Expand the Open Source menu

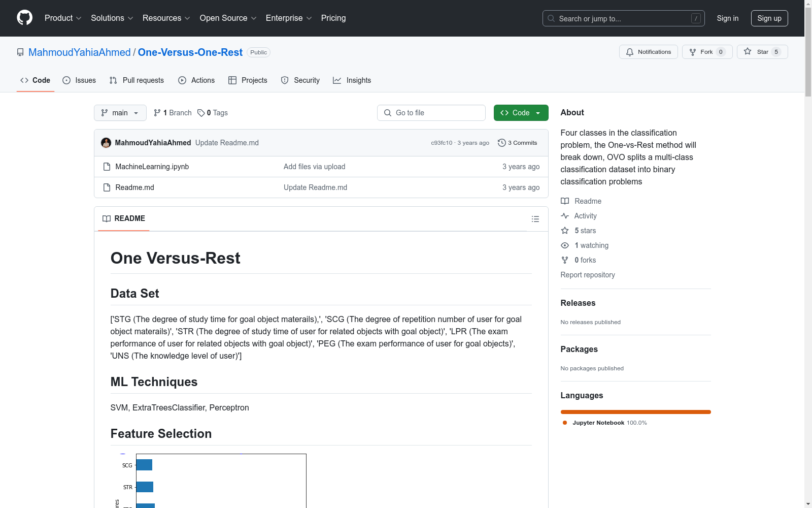tap(228, 18)
